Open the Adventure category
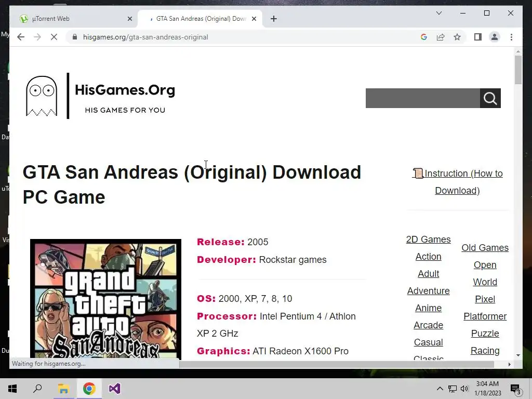Screen dimensions: 532x399 pyautogui.click(x=429, y=291)
